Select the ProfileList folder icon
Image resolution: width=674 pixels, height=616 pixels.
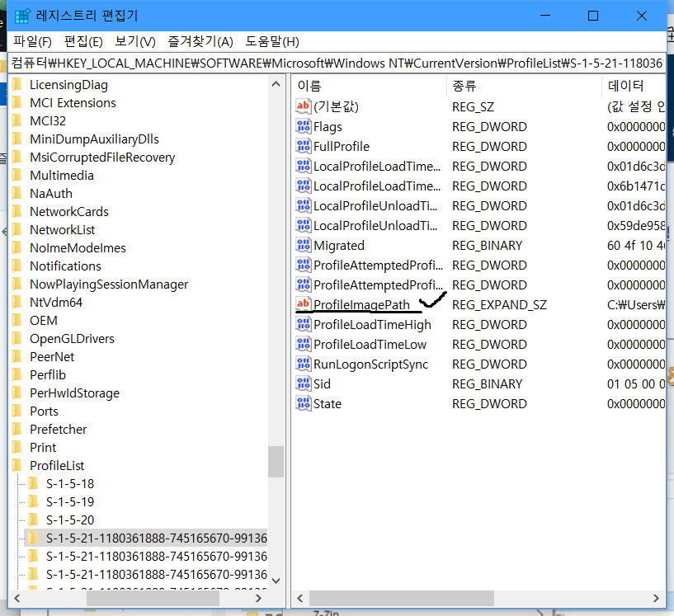coord(17,465)
